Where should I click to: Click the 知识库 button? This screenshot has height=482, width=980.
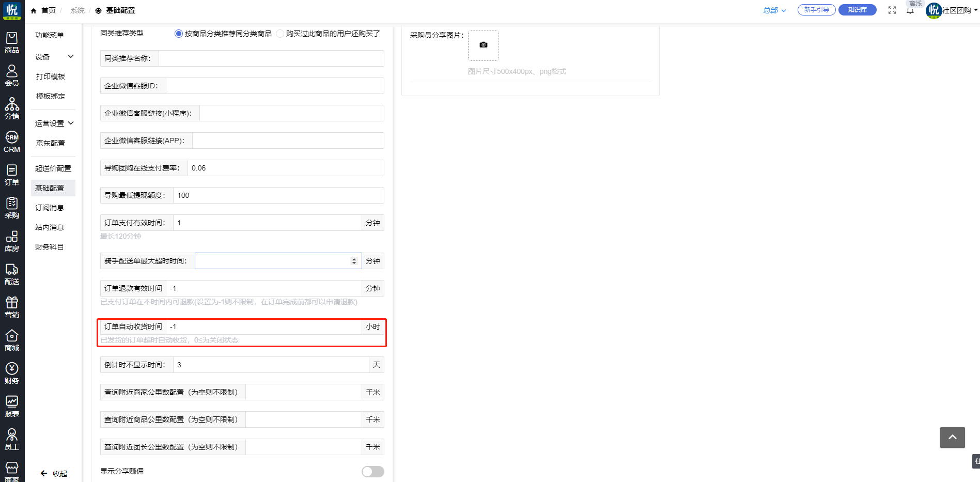tap(857, 10)
